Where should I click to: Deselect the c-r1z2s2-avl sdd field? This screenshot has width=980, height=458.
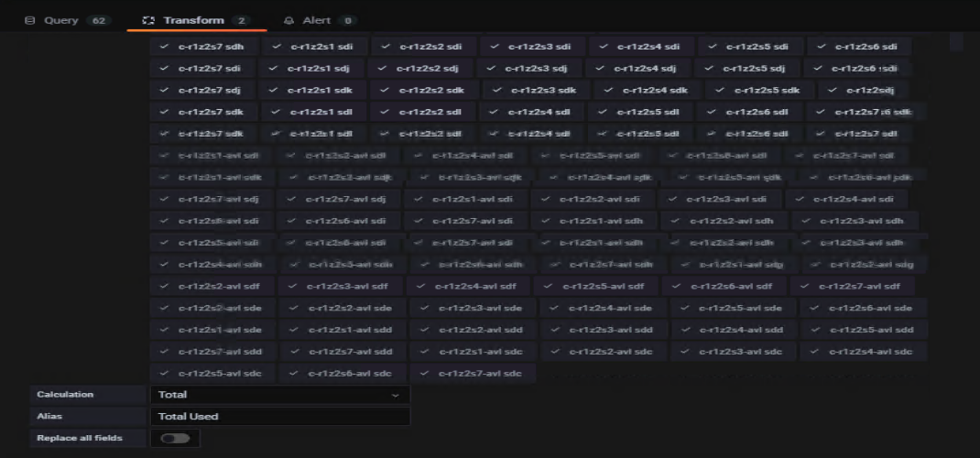pyautogui.click(x=474, y=330)
